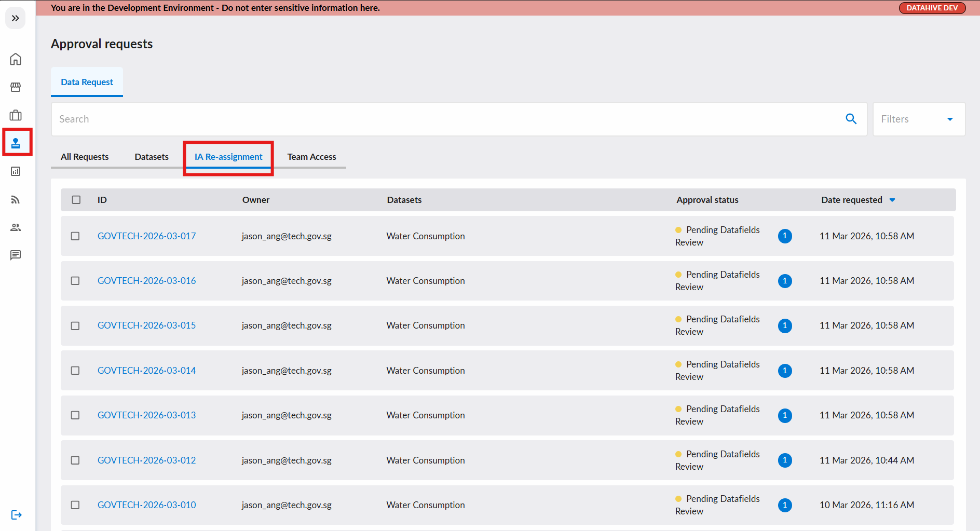Image resolution: width=980 pixels, height=531 pixels.
Task: Check the box for GOVTECH-2026-03-017
Action: [x=75, y=236]
